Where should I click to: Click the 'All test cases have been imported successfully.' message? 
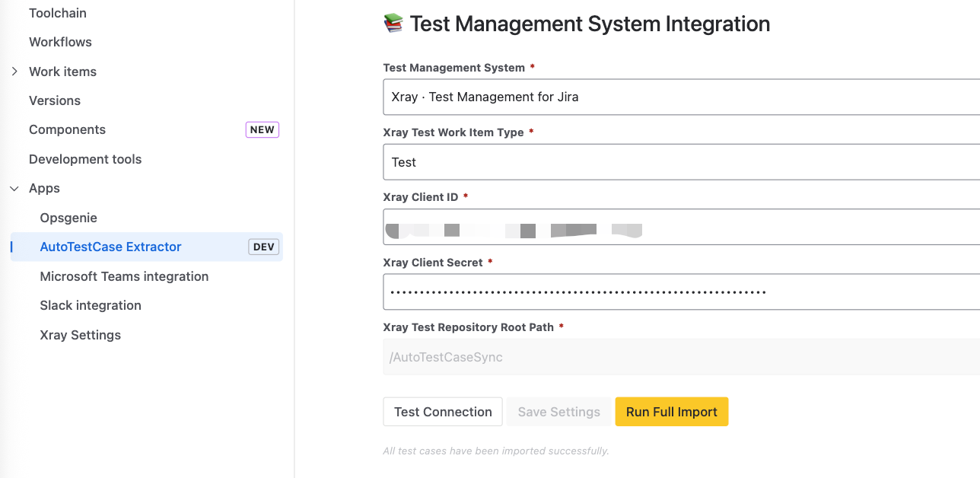point(496,451)
